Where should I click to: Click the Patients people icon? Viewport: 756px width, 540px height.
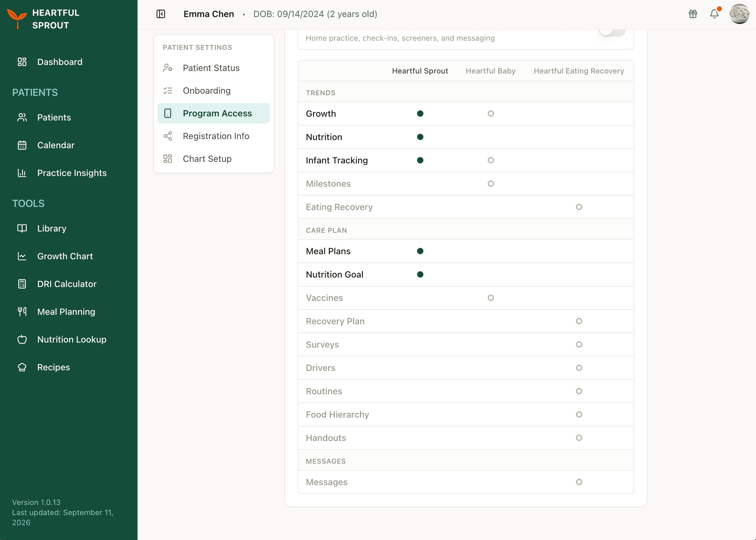(x=22, y=117)
